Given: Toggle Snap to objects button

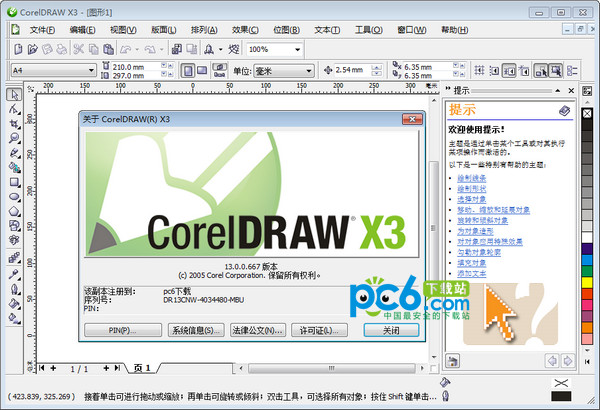Looking at the screenshot, I should point(509,70).
